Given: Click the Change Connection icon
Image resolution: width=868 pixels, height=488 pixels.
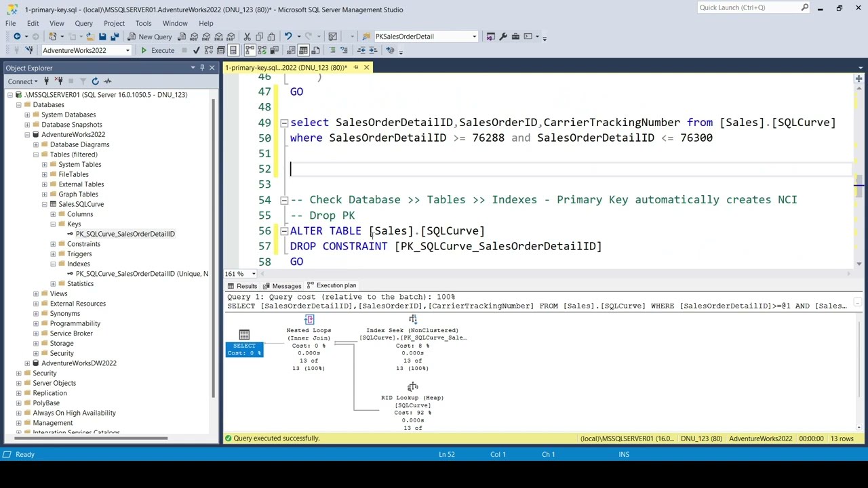Looking at the screenshot, I should tap(30, 50).
